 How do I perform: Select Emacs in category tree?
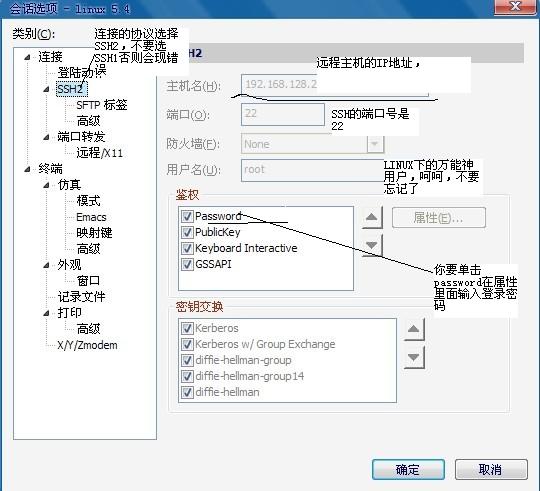[x=91, y=217]
